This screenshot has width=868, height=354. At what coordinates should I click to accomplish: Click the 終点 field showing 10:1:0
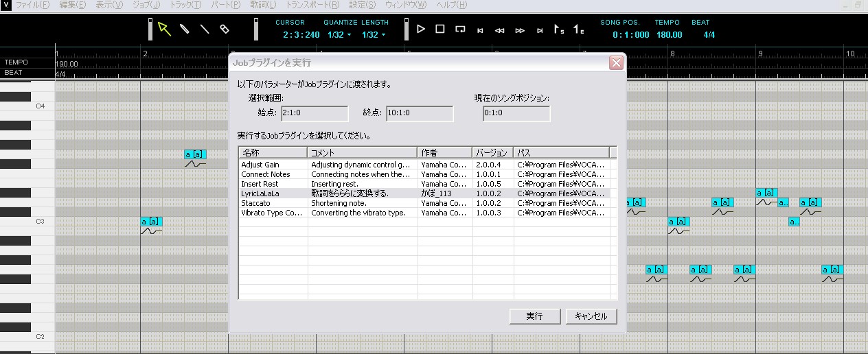[420, 113]
